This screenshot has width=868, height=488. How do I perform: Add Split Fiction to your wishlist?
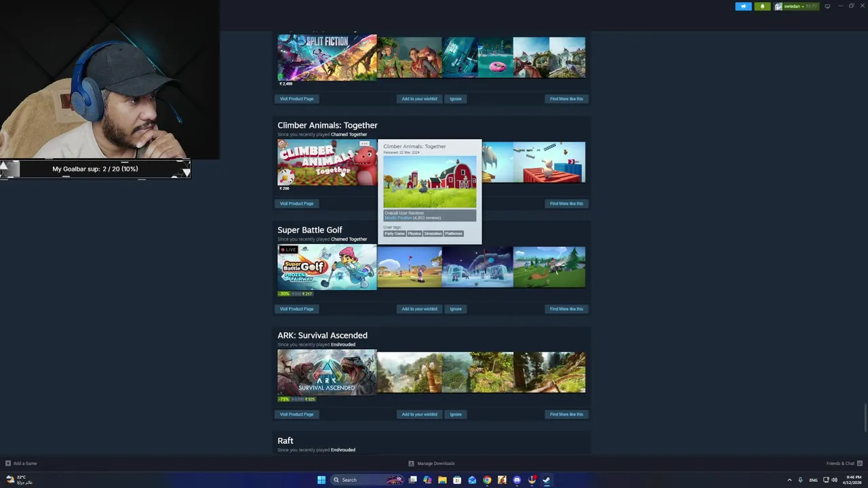click(x=419, y=99)
